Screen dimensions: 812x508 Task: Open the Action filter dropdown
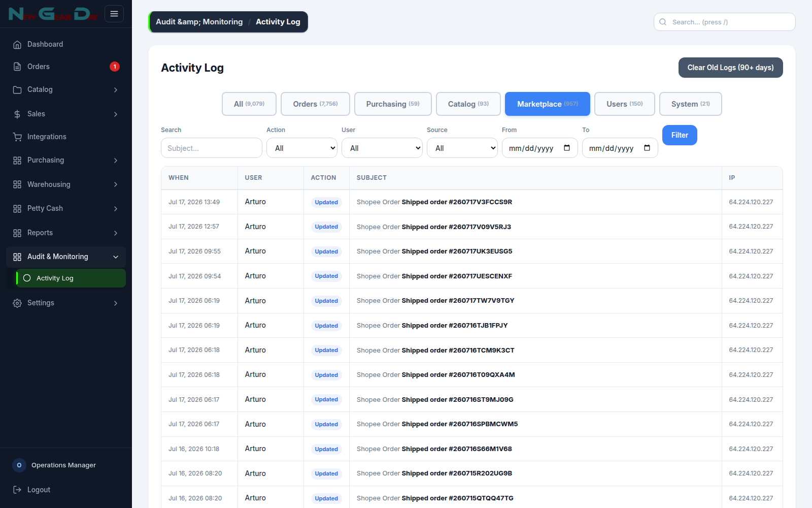point(302,148)
